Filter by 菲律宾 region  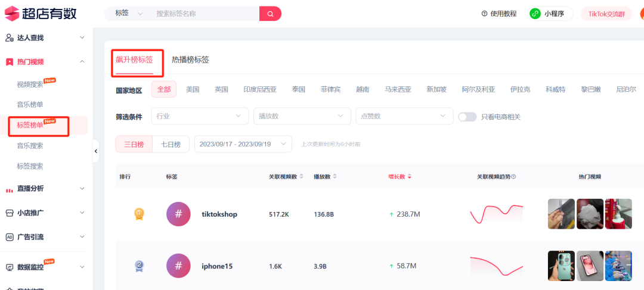click(330, 89)
